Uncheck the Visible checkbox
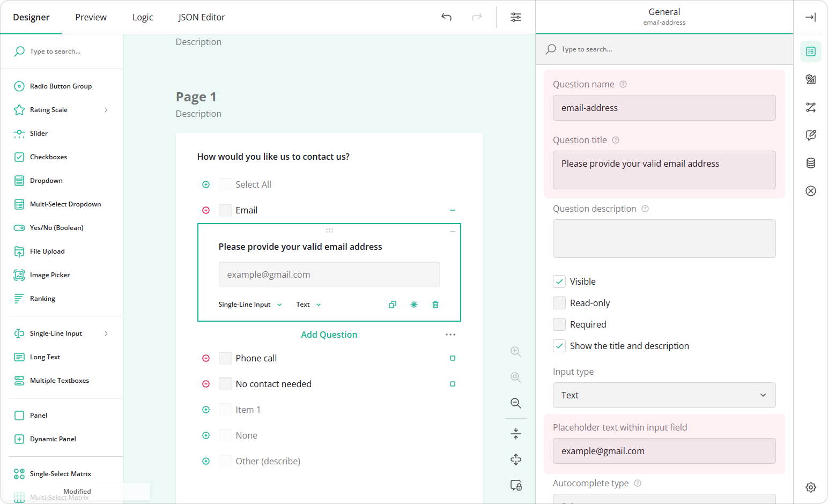This screenshot has width=828, height=504. click(x=559, y=281)
